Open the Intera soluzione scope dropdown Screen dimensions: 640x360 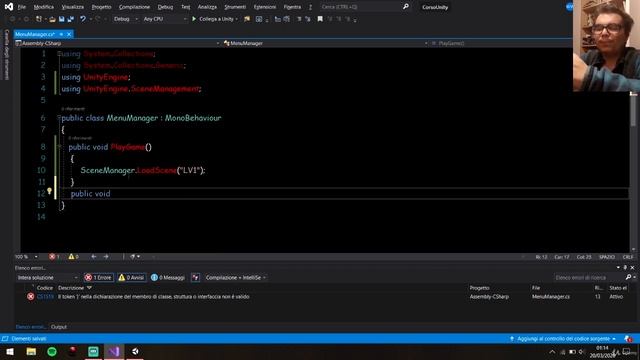click(47, 278)
